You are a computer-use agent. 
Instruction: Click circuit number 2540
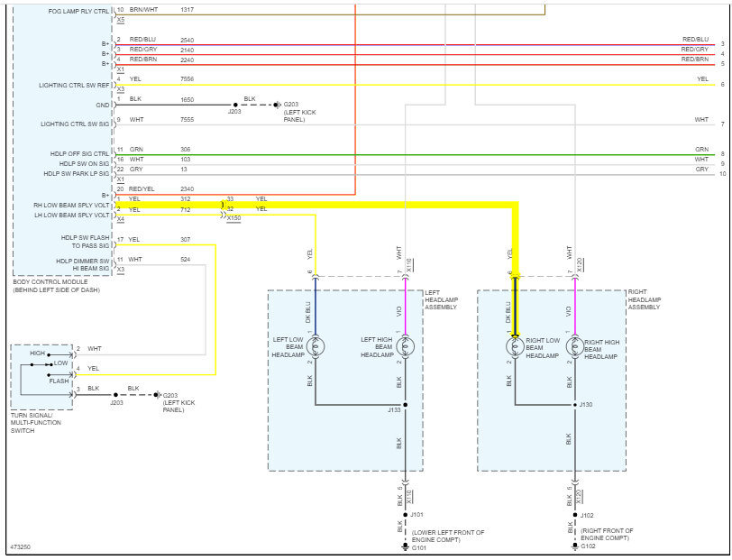coord(188,41)
